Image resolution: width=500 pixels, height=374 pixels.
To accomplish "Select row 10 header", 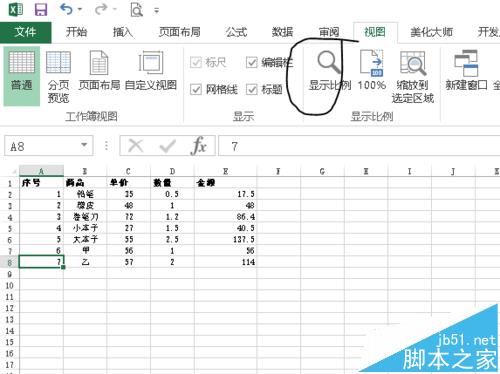I will tap(10, 286).
